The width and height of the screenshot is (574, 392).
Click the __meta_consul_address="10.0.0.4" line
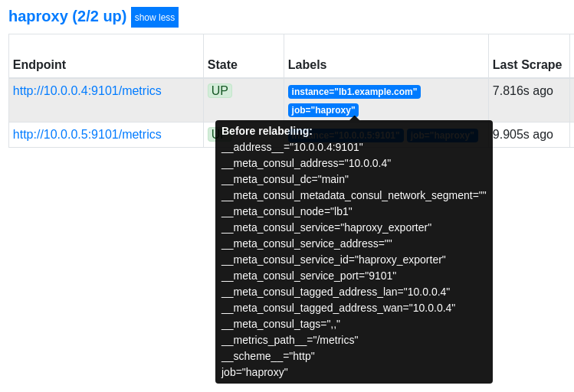tap(306, 163)
